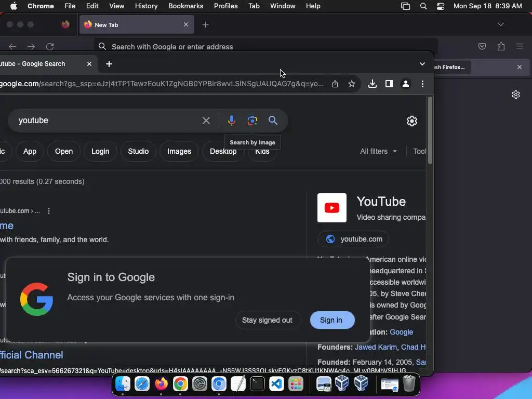Open new tab in Chrome window
Viewport: 532px width, 399px height.
[109, 64]
